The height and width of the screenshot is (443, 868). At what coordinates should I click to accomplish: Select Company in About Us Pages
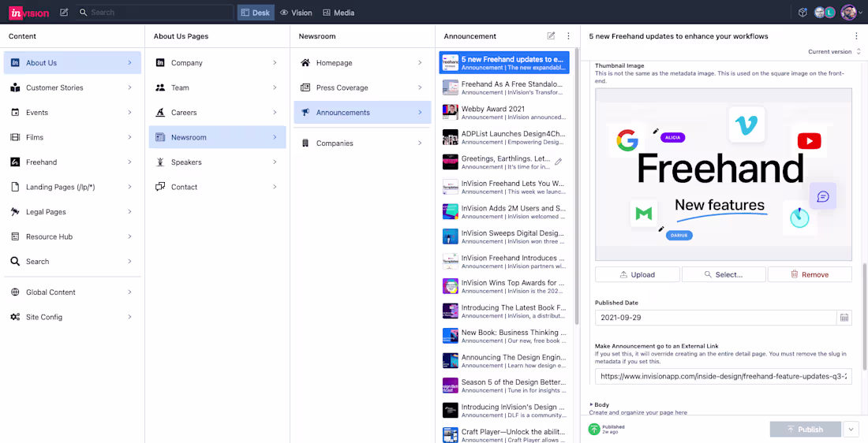click(217, 63)
